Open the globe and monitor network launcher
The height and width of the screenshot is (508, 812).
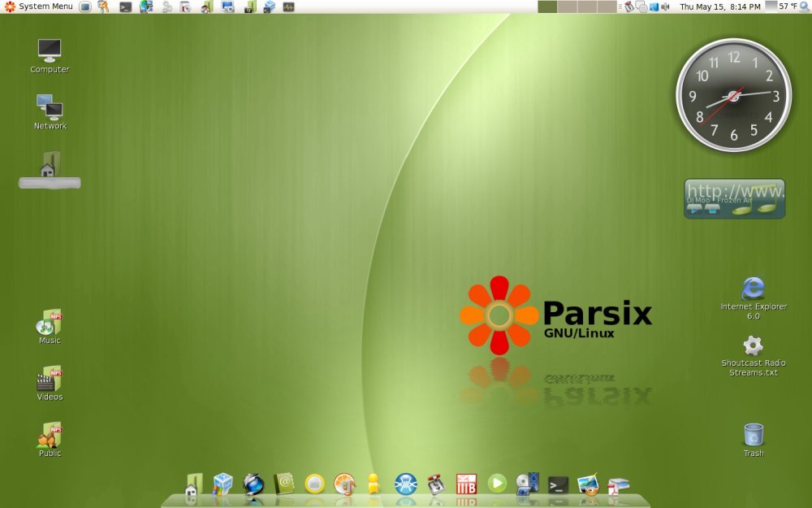pos(146,7)
